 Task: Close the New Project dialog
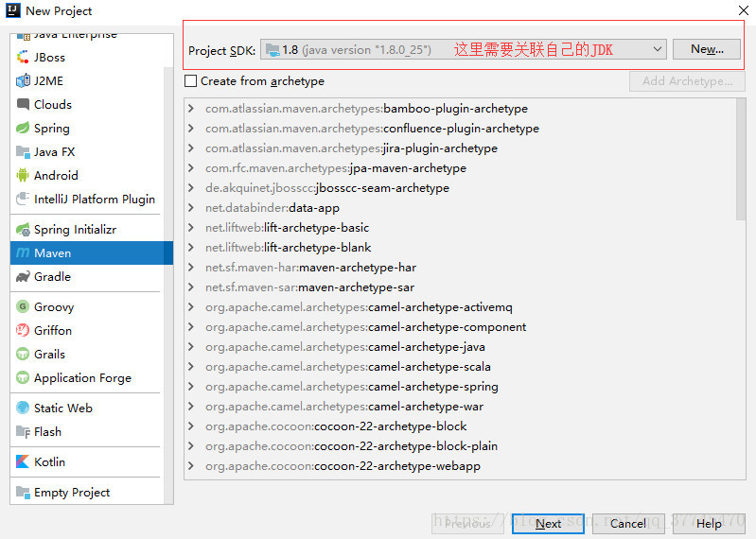(x=744, y=10)
